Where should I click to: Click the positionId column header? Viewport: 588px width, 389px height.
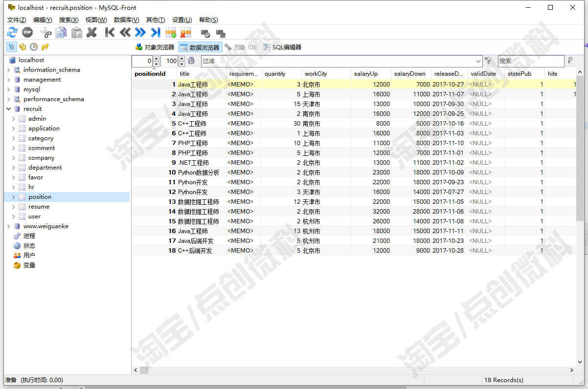[154, 74]
